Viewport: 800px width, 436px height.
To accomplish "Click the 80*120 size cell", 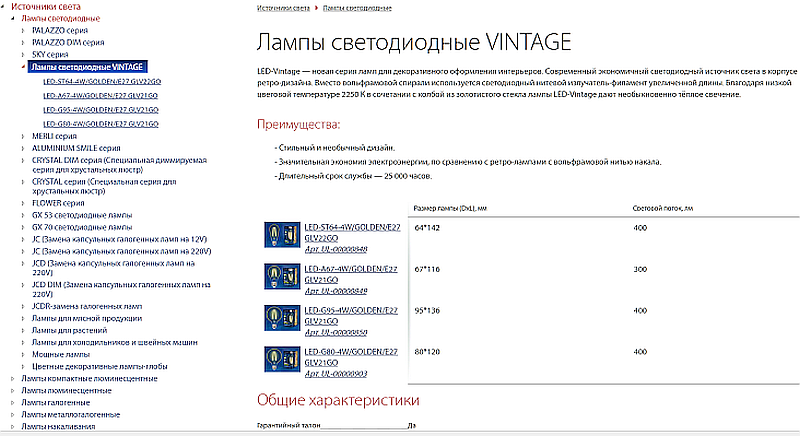I will 427,352.
